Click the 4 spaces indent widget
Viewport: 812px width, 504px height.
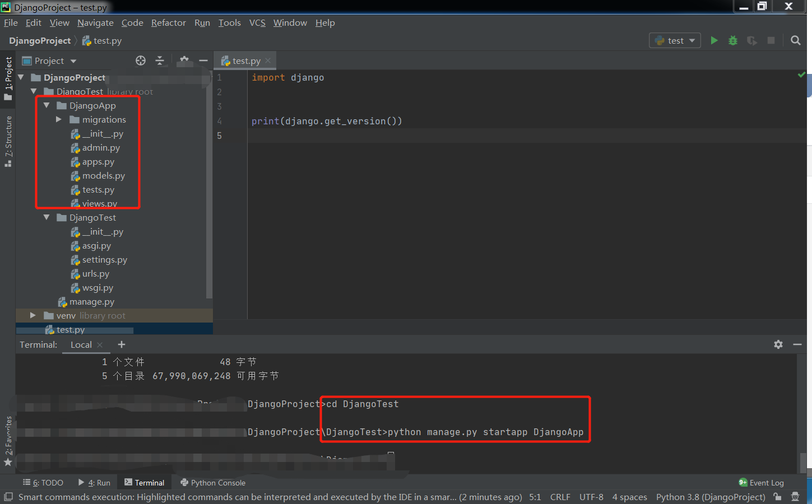[629, 497]
